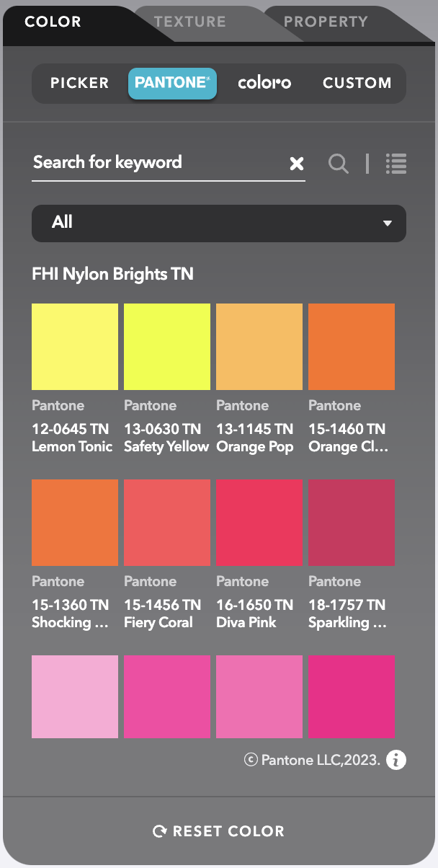The height and width of the screenshot is (868, 438).
Task: Switch to the Color tab
Action: click(53, 22)
